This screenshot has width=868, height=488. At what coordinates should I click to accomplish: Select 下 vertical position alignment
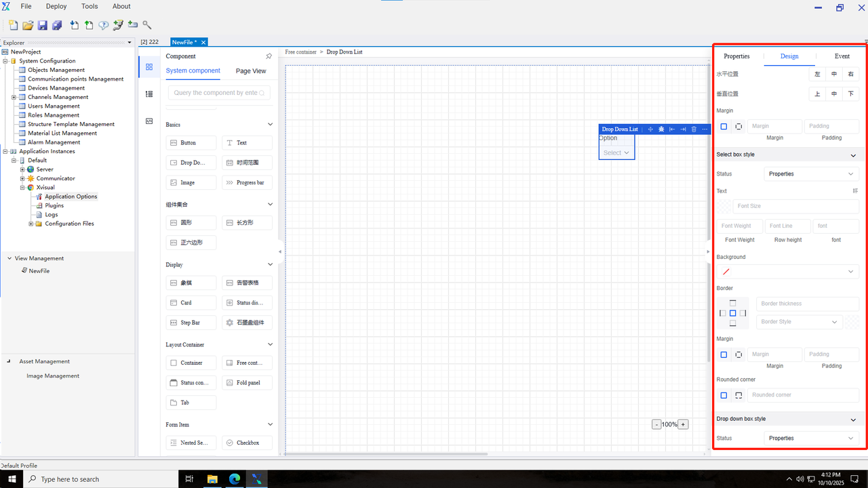pos(850,94)
